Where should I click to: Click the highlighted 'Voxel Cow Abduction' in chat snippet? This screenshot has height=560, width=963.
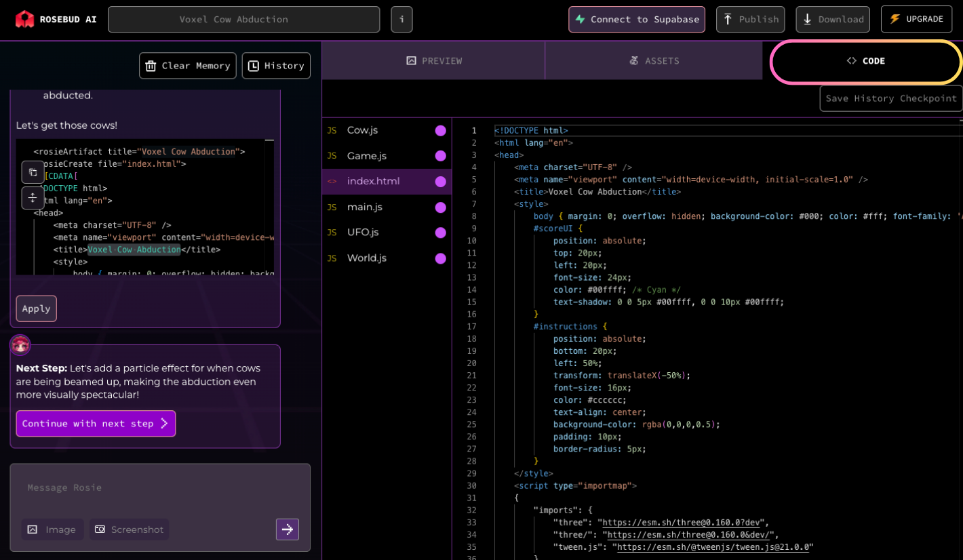tap(134, 249)
